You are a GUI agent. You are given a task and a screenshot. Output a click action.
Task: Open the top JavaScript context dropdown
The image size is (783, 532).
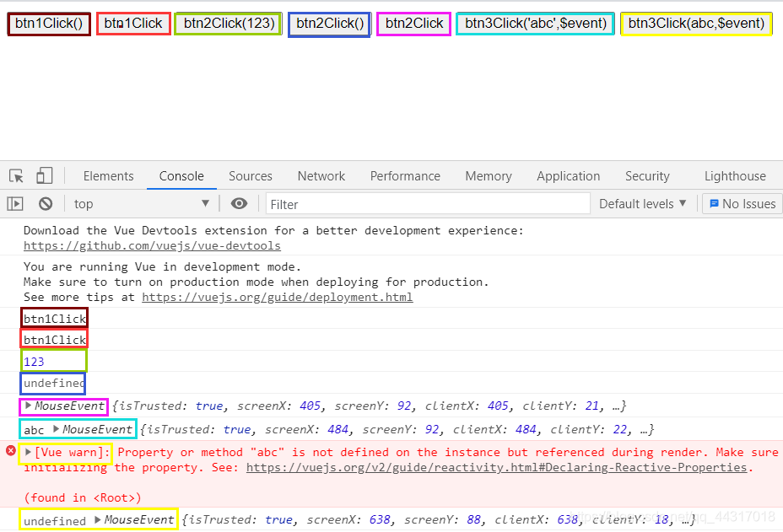pyautogui.click(x=141, y=204)
